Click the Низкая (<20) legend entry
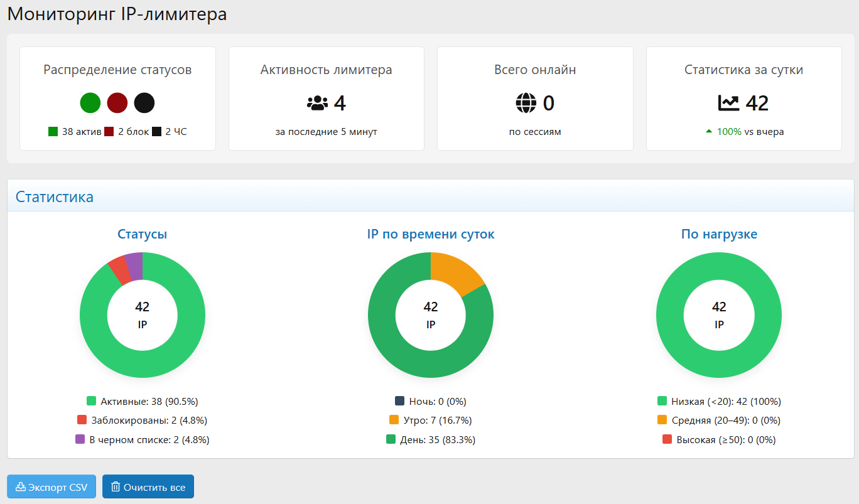 point(719,402)
